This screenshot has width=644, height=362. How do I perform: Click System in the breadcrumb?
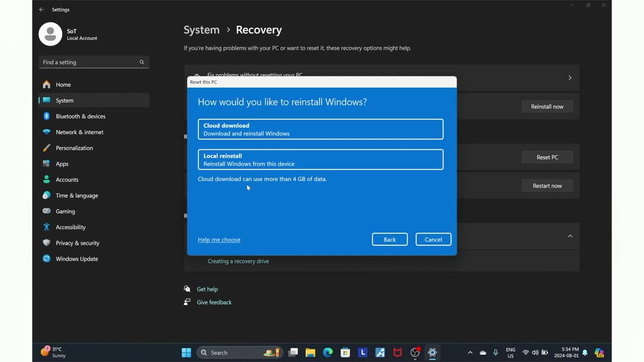[201, 30]
